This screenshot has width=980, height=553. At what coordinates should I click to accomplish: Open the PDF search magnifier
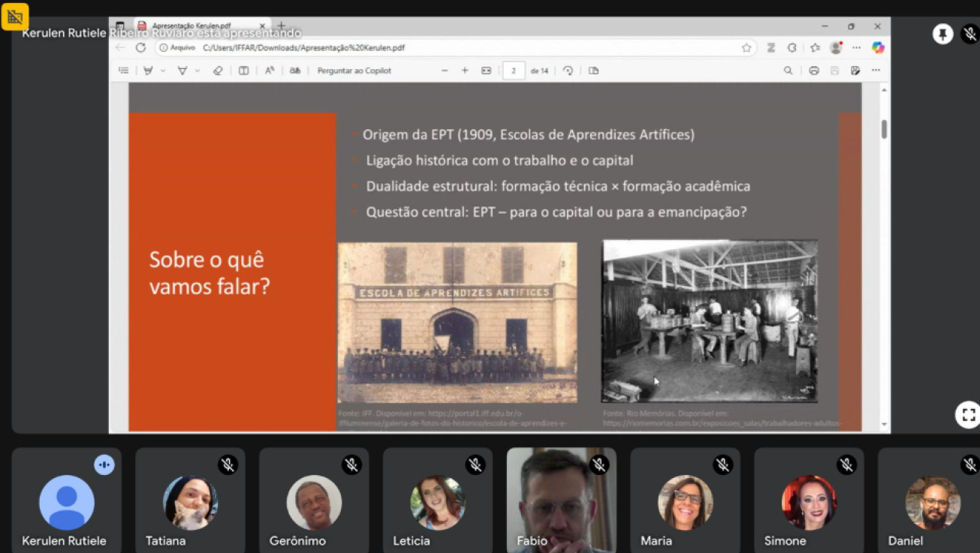[x=788, y=71]
